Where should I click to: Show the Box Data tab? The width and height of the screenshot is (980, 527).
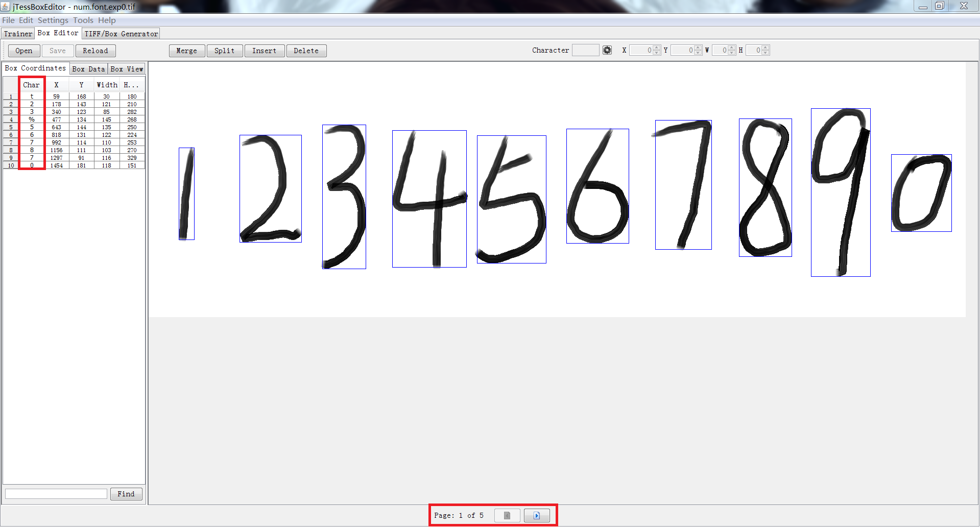coord(88,69)
